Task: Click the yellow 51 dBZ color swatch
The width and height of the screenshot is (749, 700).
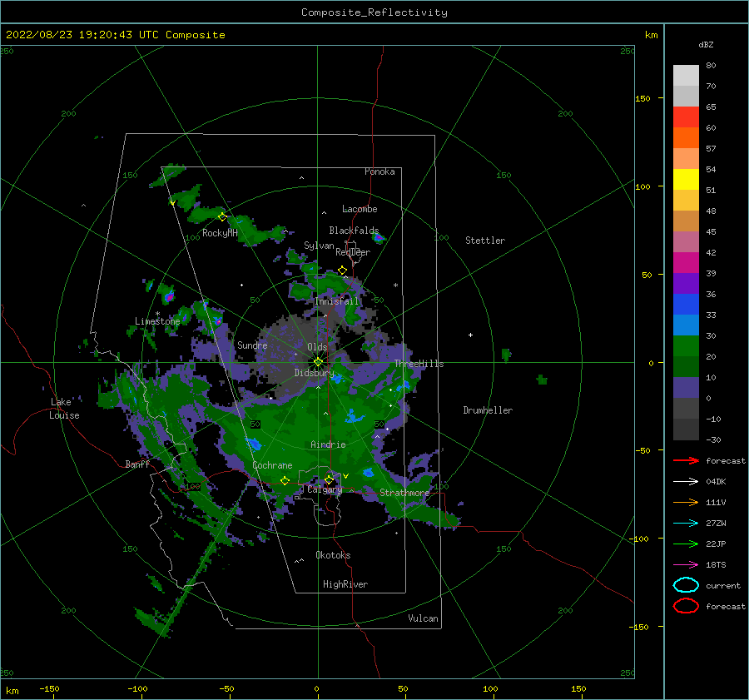Action: click(686, 180)
